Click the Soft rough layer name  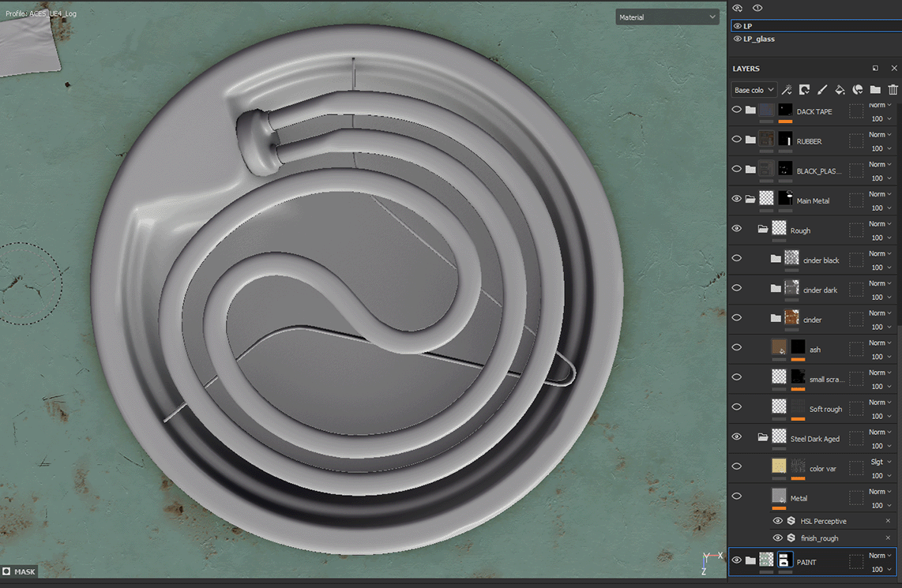click(x=825, y=410)
